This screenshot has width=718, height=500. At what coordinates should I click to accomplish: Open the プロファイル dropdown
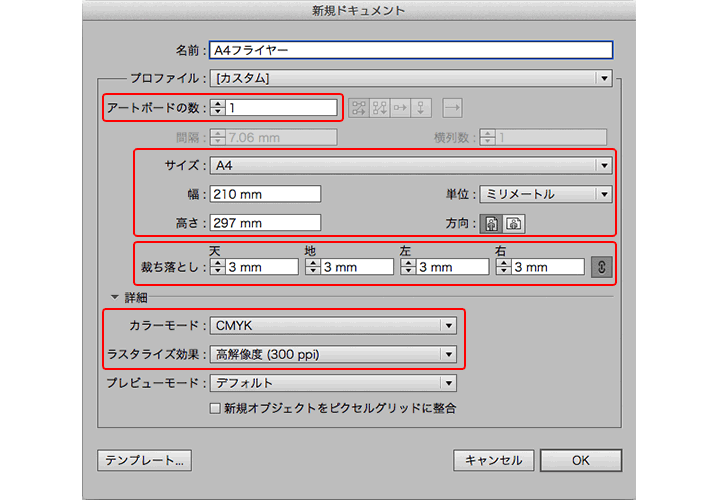tap(409, 77)
